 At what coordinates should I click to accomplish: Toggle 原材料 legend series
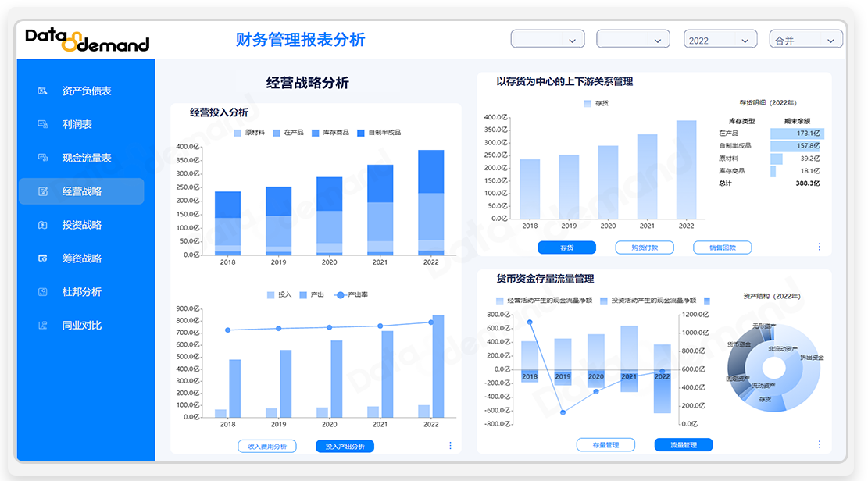pos(249,133)
